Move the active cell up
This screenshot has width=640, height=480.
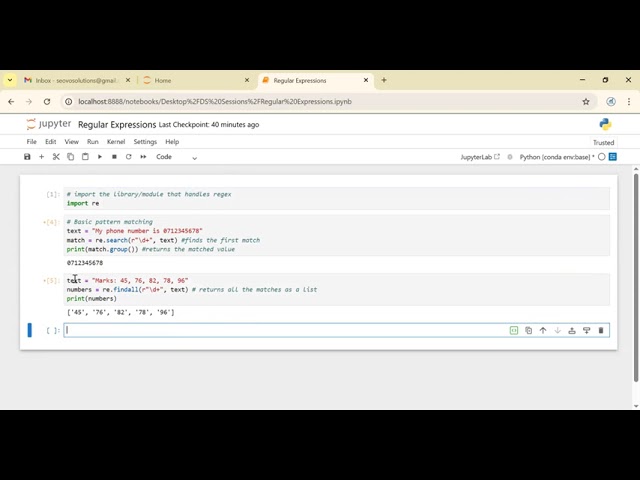[x=543, y=330]
